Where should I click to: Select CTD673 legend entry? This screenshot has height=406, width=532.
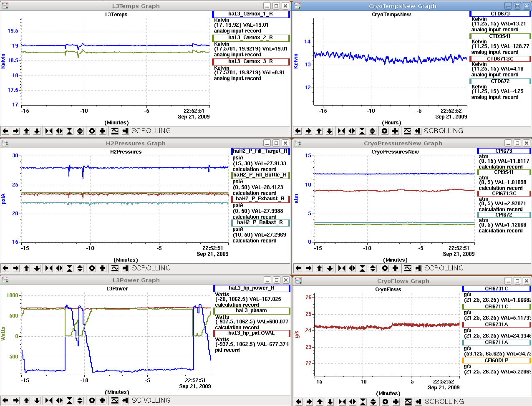(500, 14)
